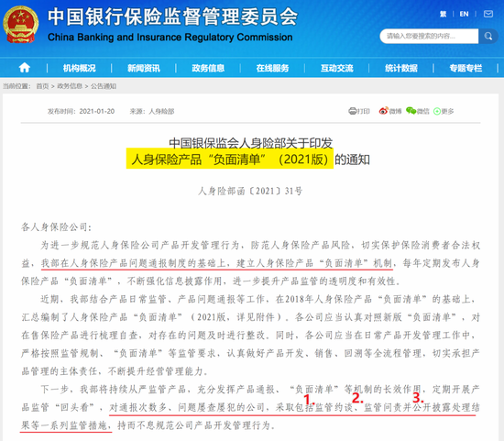Open 在线服务 menu

click(x=272, y=68)
